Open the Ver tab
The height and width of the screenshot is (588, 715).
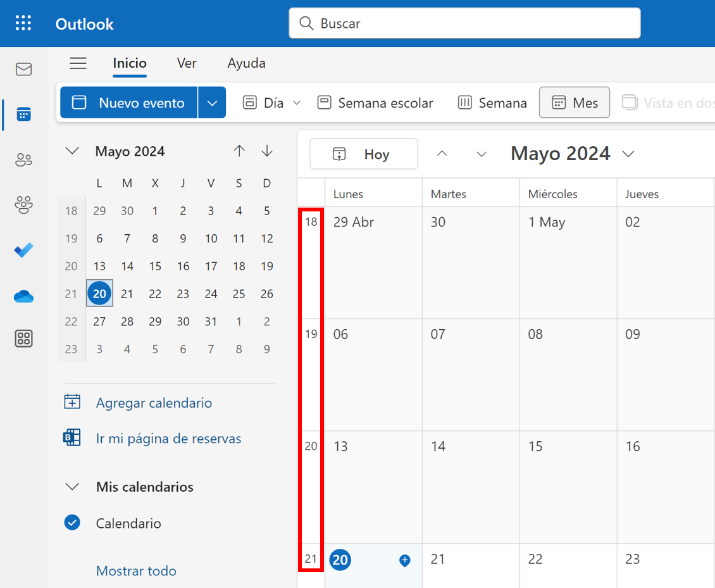click(x=187, y=63)
